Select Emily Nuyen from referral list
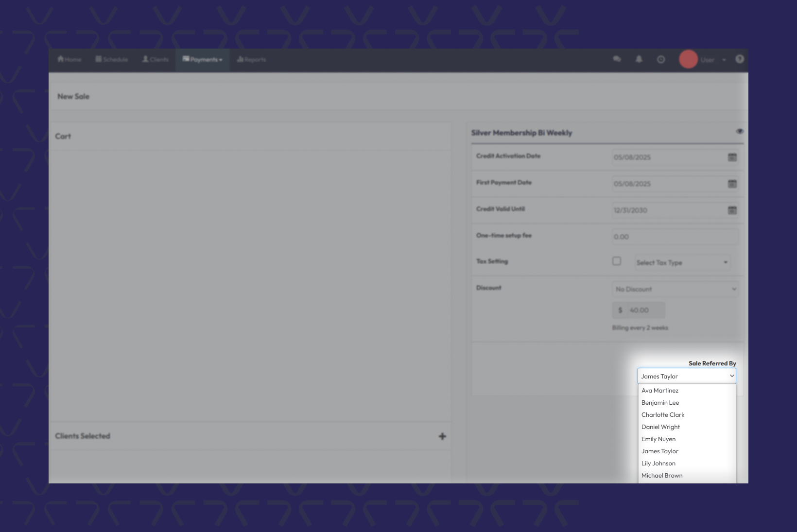The image size is (797, 532). point(658,439)
